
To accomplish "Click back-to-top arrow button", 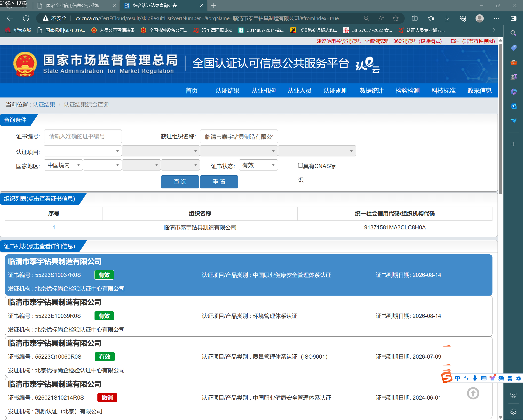I will (473, 393).
